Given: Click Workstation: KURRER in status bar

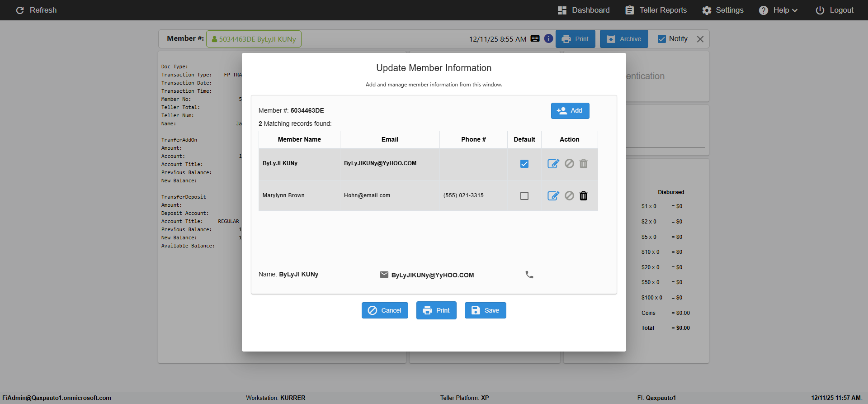Looking at the screenshot, I should point(276,398).
